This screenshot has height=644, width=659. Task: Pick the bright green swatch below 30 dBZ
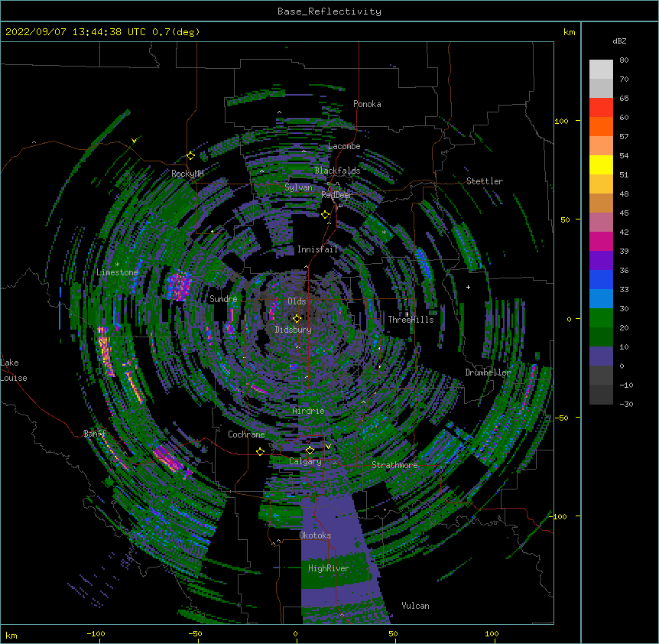[601, 318]
